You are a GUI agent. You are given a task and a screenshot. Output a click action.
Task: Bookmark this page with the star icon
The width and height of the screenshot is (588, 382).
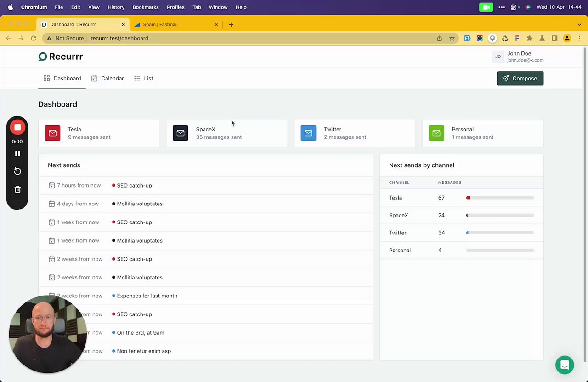(452, 38)
